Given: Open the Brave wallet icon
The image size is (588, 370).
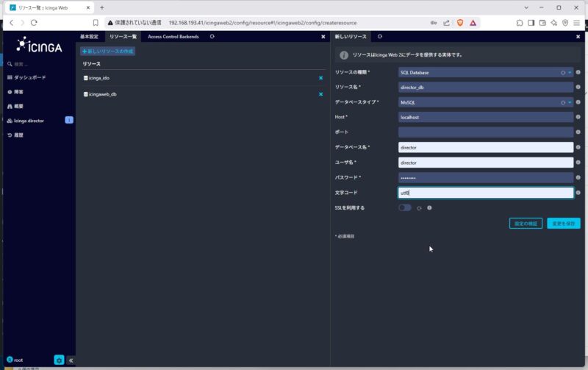Looking at the screenshot, I should (x=542, y=23).
